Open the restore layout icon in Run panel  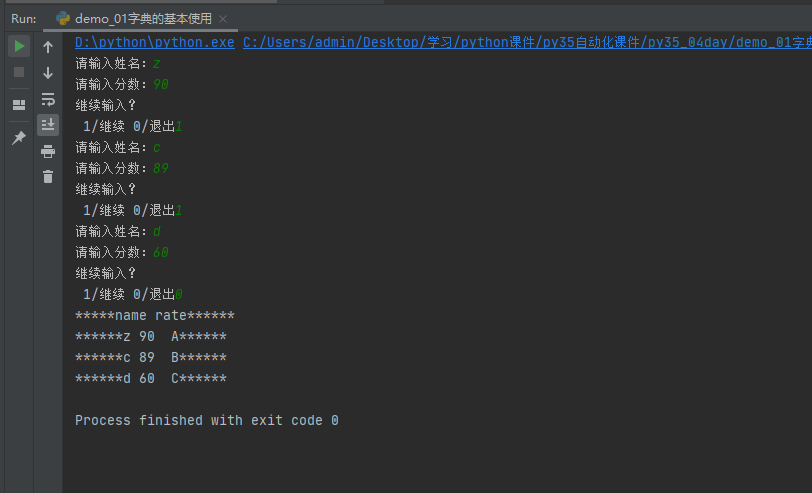tap(19, 105)
